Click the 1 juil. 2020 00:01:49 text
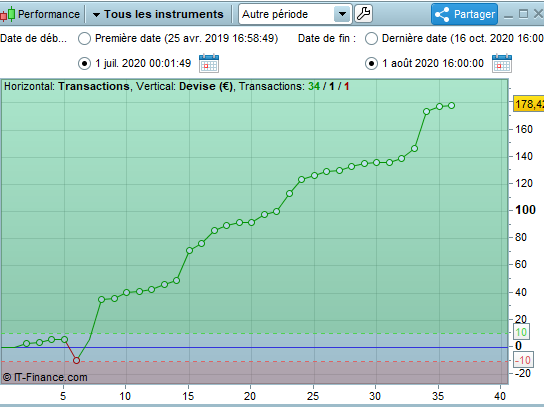 pos(143,63)
